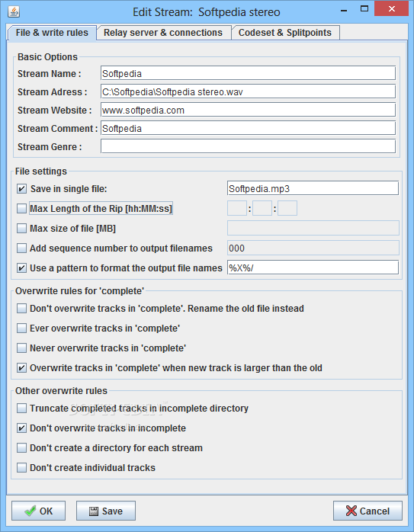The width and height of the screenshot is (414, 532).
Task: Switch to File & write rules tab
Action: click(x=52, y=33)
